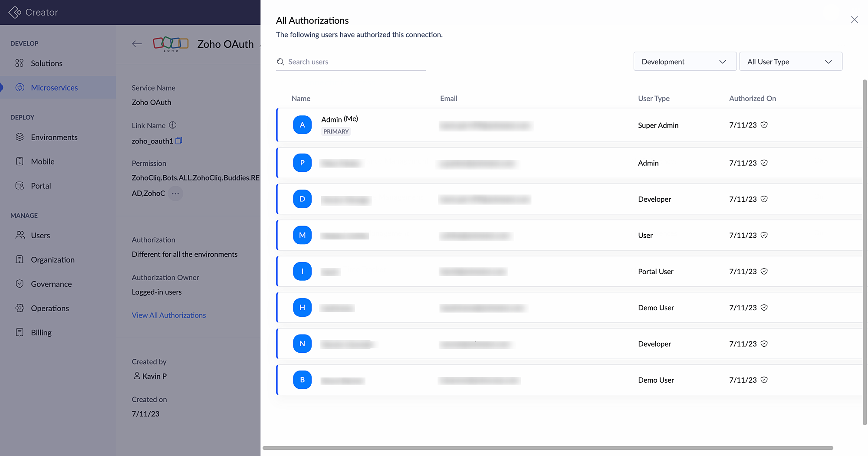Open Operations gear icon

pos(20,308)
